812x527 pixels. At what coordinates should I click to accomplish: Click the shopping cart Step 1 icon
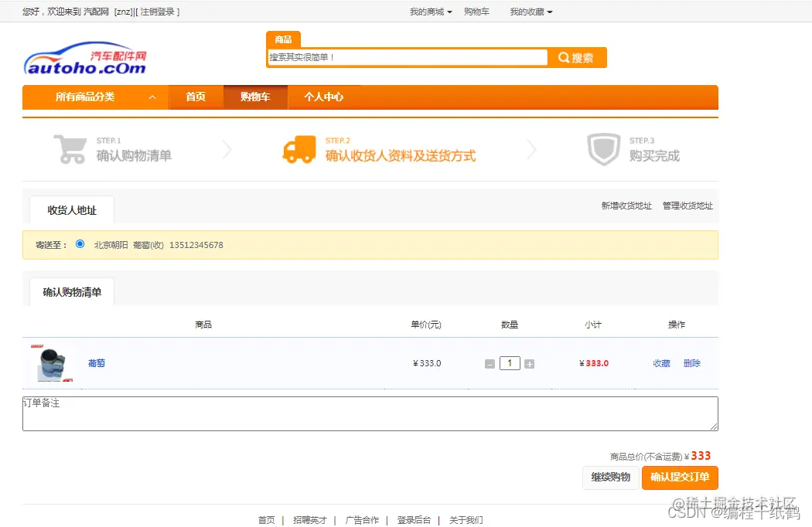(x=70, y=149)
